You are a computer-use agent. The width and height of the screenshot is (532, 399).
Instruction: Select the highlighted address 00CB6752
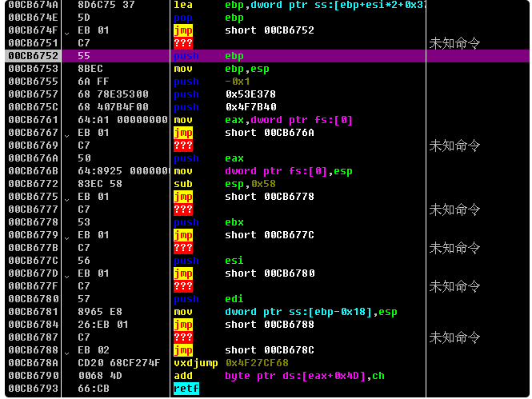point(34,56)
